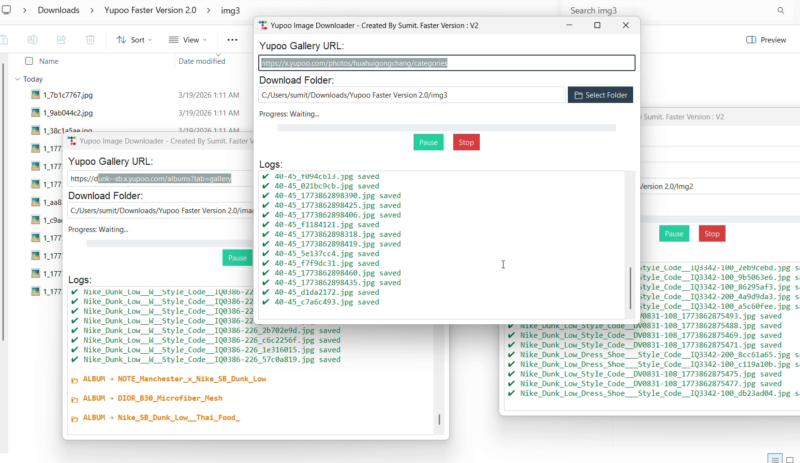
Task: Click the Rename icon in Explorer toolbar
Action: [32, 40]
